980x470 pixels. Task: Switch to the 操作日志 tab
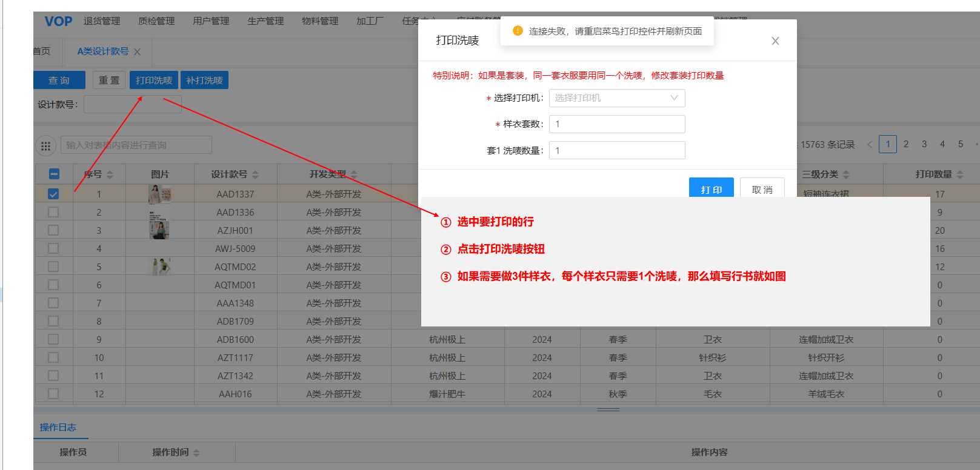point(58,428)
